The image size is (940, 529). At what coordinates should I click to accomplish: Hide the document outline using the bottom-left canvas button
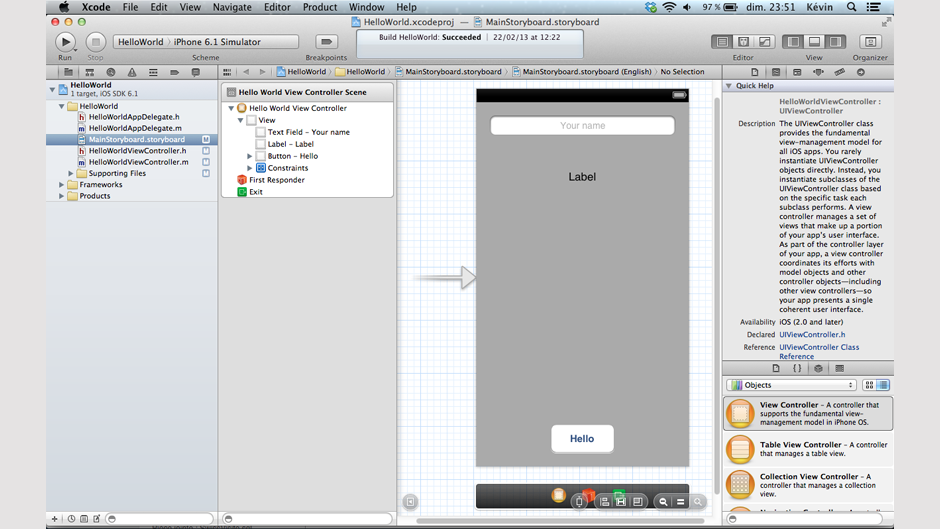point(410,502)
